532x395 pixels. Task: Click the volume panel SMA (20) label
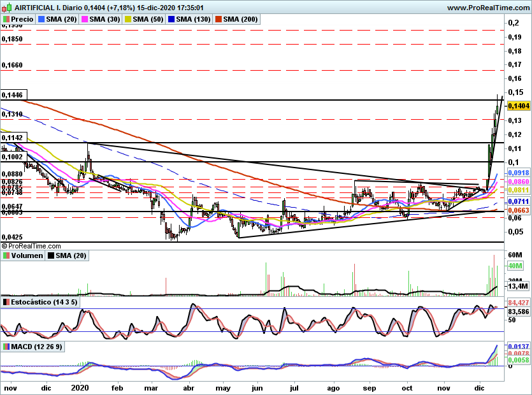(x=71, y=255)
